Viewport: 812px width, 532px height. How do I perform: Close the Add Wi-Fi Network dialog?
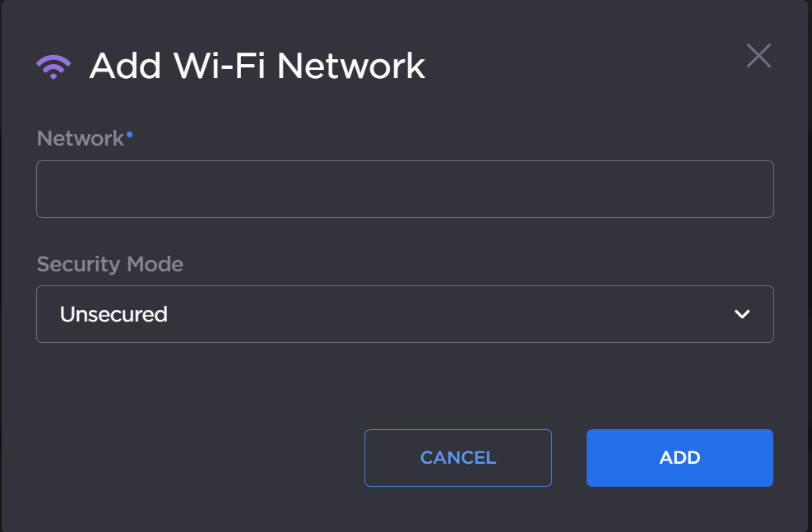(758, 56)
